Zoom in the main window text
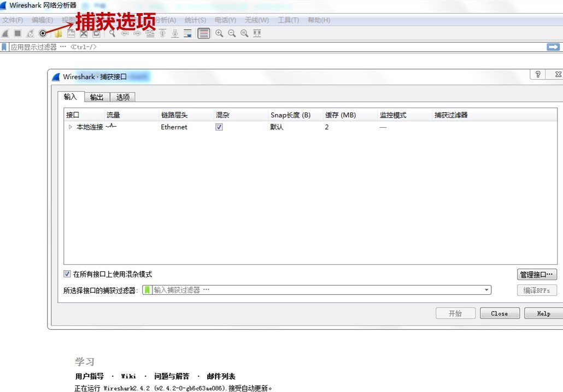Screen dimensions: 563x392 [x=219, y=33]
